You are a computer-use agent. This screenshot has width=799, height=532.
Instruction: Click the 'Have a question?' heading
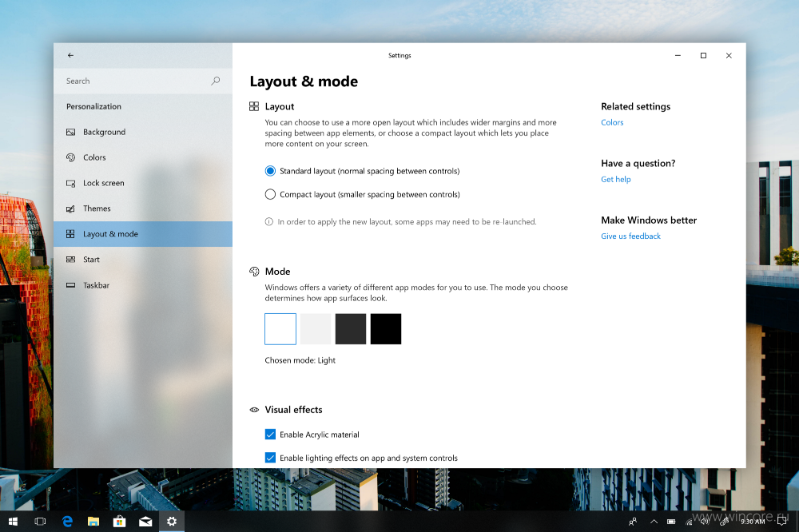click(x=638, y=163)
